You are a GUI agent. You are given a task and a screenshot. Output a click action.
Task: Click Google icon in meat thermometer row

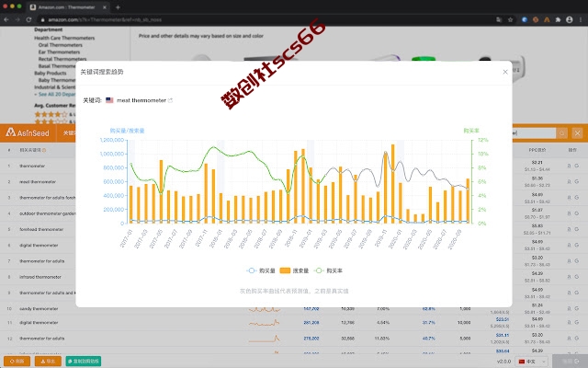[576, 181]
